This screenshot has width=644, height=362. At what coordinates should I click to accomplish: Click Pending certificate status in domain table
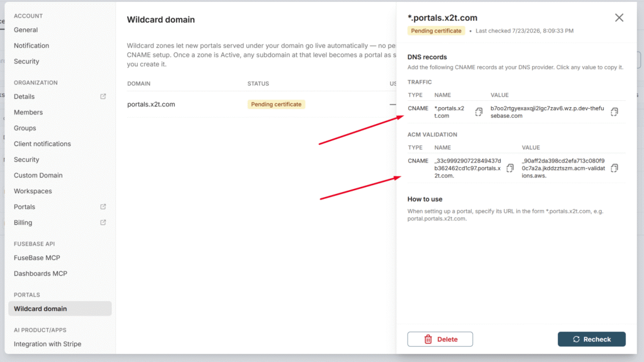(276, 105)
